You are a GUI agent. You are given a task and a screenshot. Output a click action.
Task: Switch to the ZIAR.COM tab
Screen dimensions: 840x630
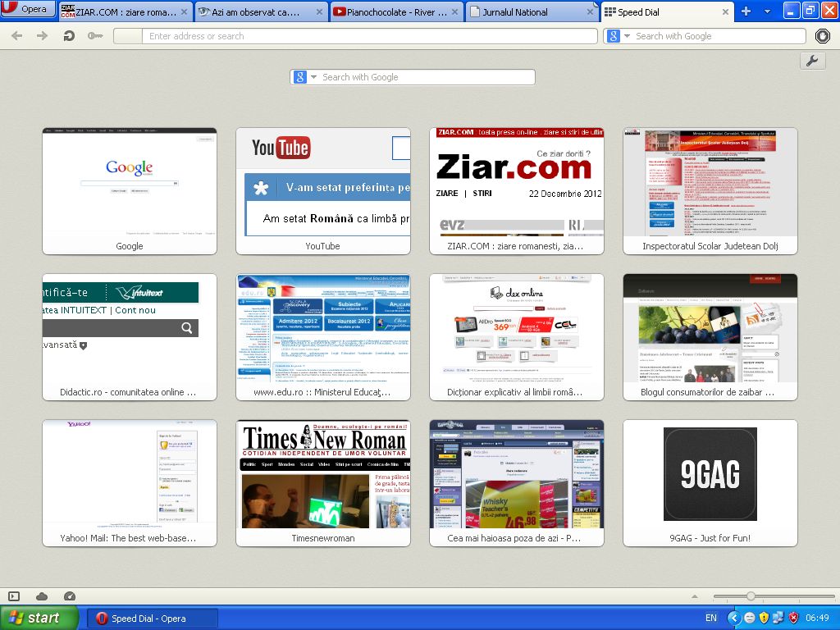(x=125, y=11)
